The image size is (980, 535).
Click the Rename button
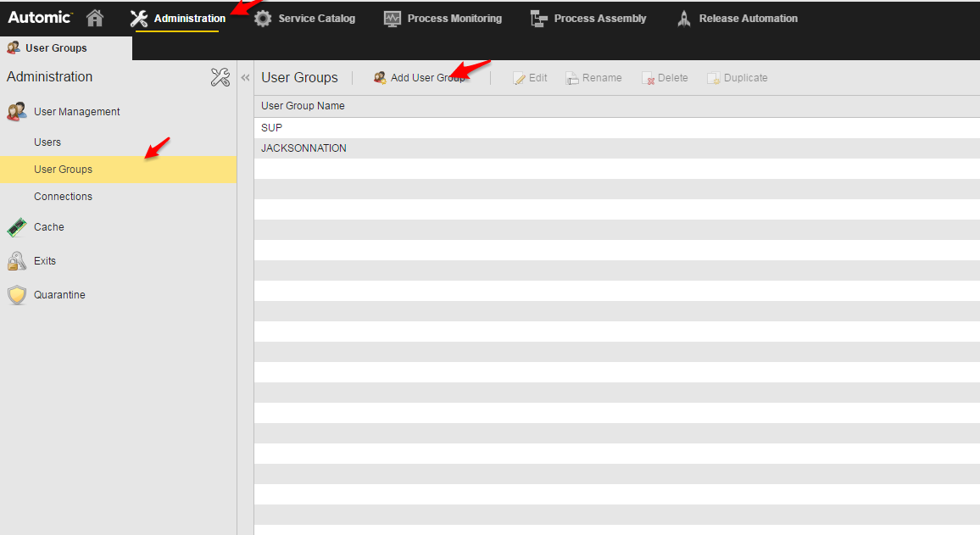click(x=593, y=77)
